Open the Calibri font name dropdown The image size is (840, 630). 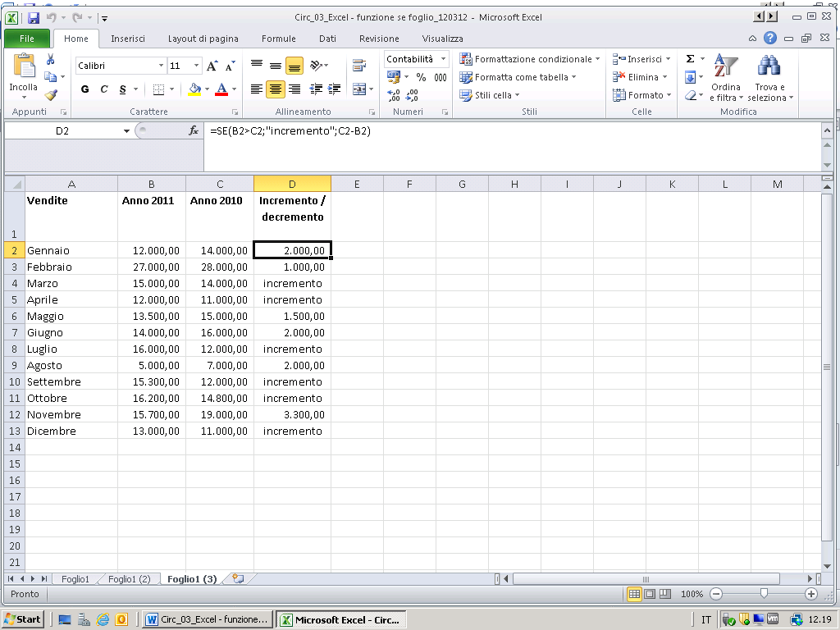pyautogui.click(x=161, y=66)
